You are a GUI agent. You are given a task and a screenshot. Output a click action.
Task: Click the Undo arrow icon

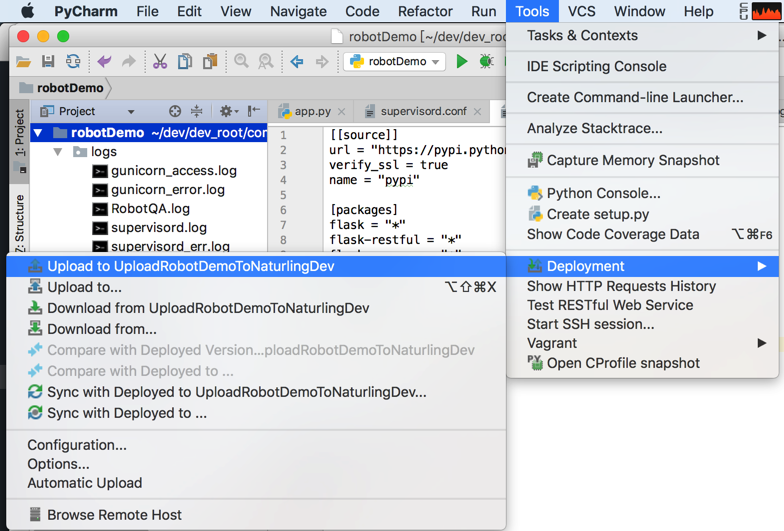(104, 62)
